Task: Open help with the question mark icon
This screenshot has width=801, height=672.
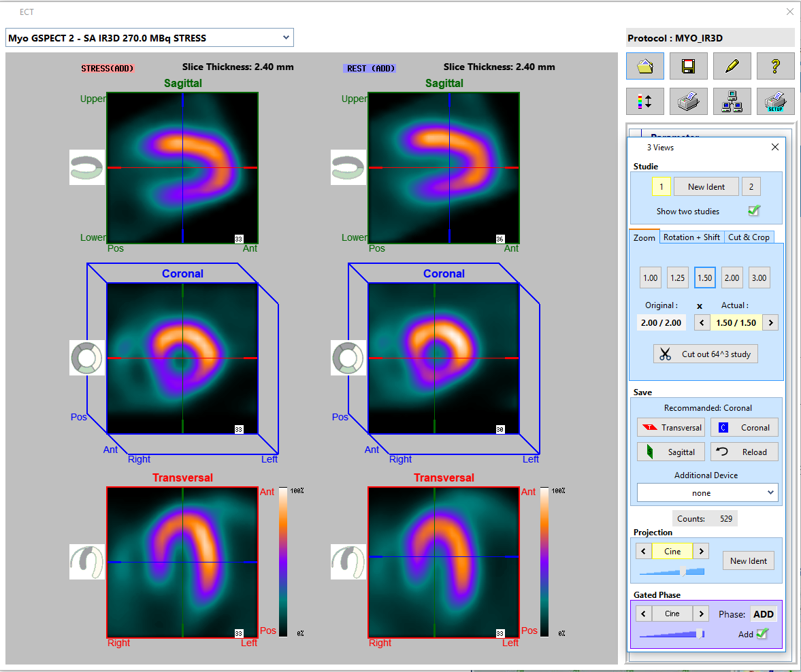Action: 775,66
